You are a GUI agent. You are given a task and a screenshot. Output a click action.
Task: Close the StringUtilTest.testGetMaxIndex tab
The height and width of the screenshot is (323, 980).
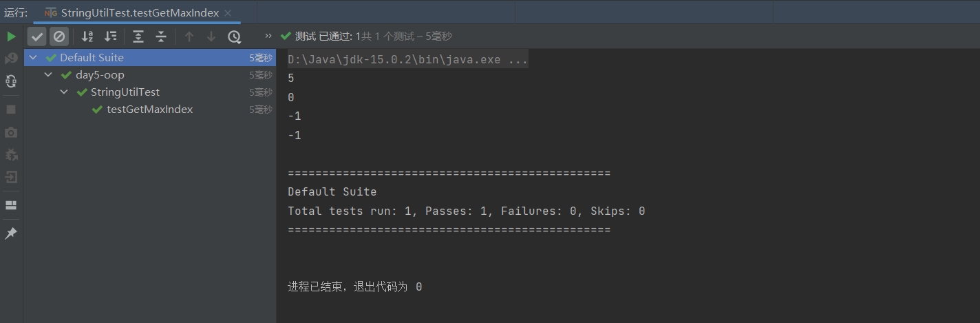228,13
